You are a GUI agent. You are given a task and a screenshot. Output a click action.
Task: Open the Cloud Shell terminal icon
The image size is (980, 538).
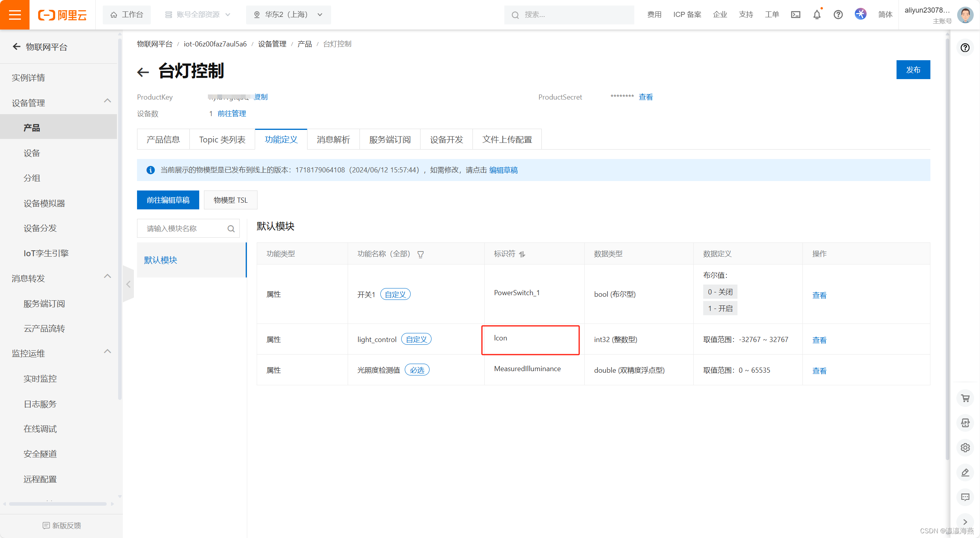(796, 15)
